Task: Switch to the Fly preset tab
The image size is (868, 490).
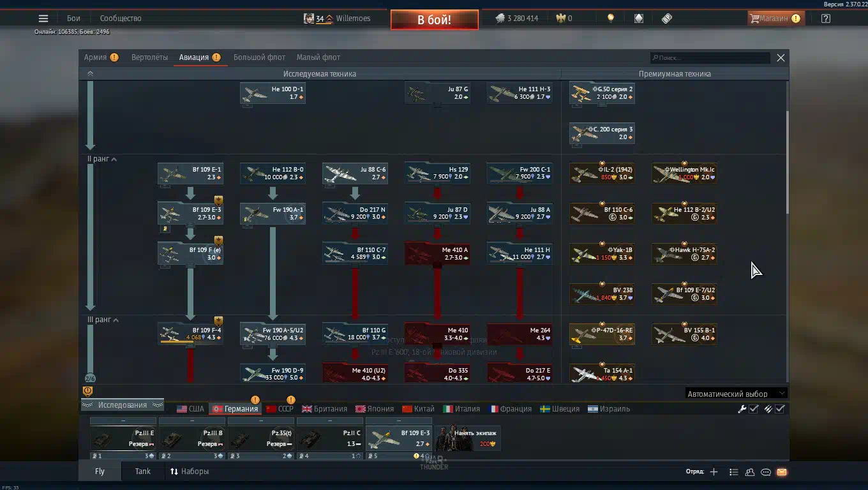Action: click(x=100, y=471)
